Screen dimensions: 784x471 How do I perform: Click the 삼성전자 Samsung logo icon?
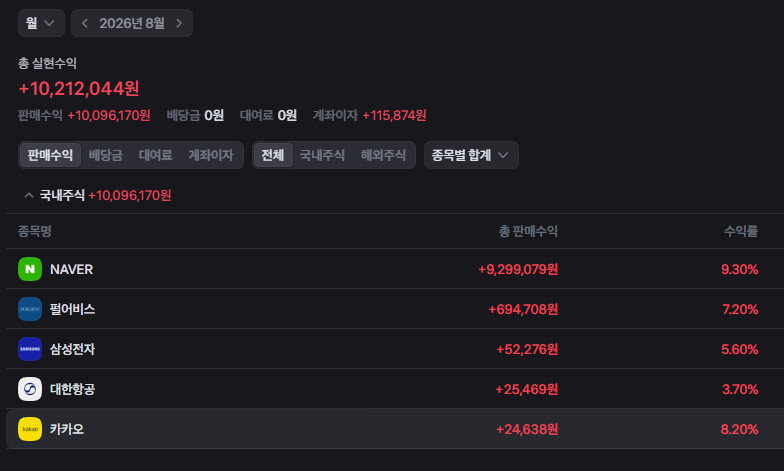pyautogui.click(x=30, y=349)
